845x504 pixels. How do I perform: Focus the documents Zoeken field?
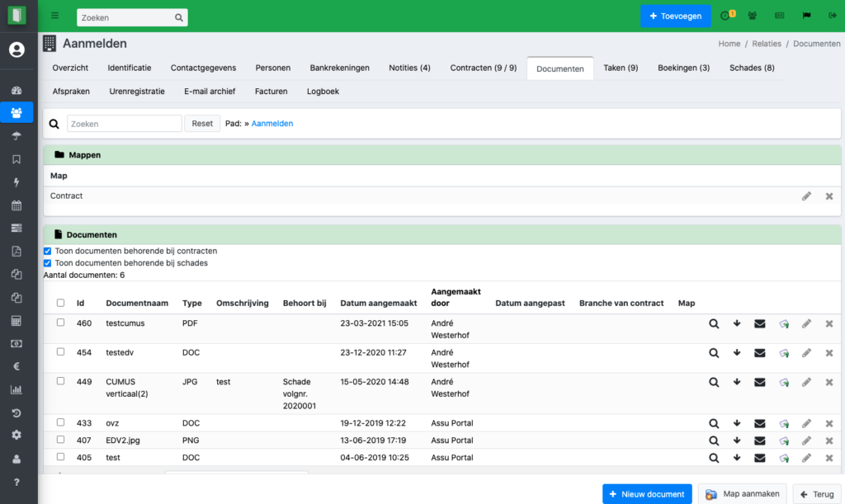point(124,123)
